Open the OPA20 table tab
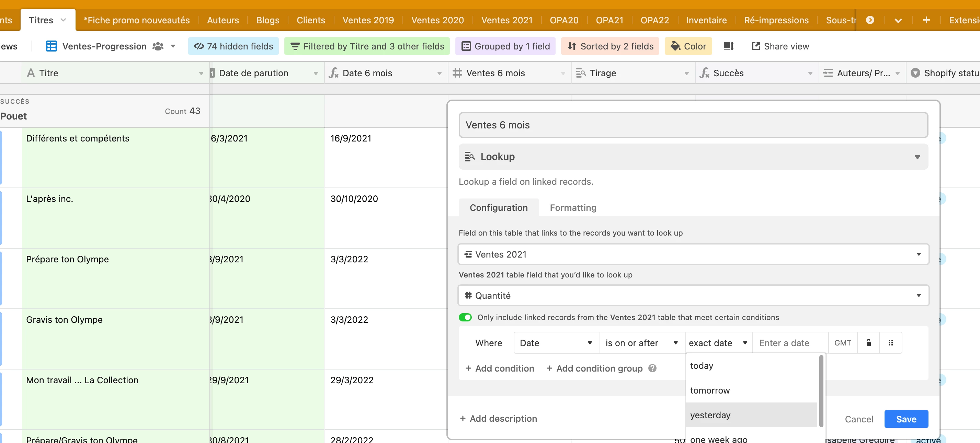The width and height of the screenshot is (980, 443). coord(564,20)
